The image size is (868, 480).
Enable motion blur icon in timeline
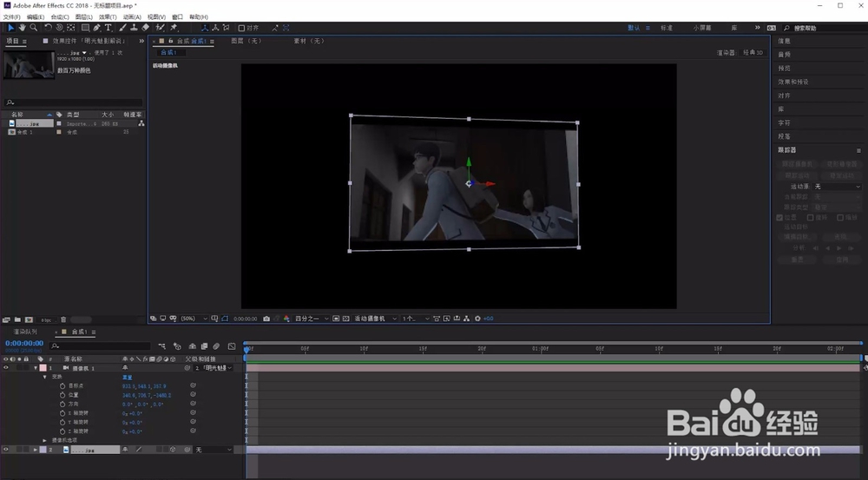[216, 346]
